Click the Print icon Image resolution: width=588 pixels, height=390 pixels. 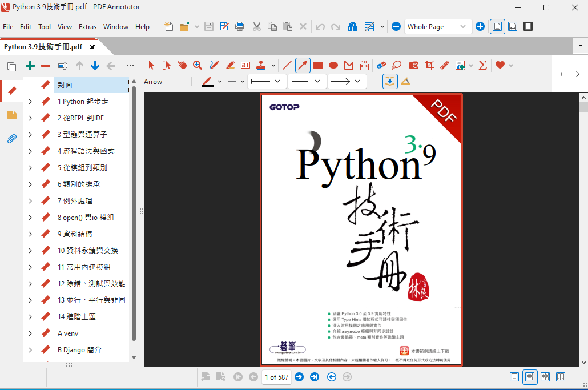(240, 26)
